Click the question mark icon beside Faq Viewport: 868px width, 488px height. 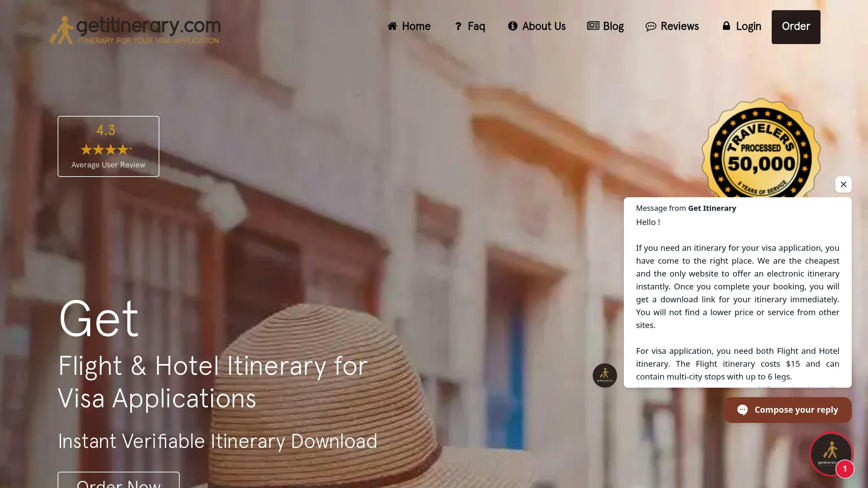[458, 26]
